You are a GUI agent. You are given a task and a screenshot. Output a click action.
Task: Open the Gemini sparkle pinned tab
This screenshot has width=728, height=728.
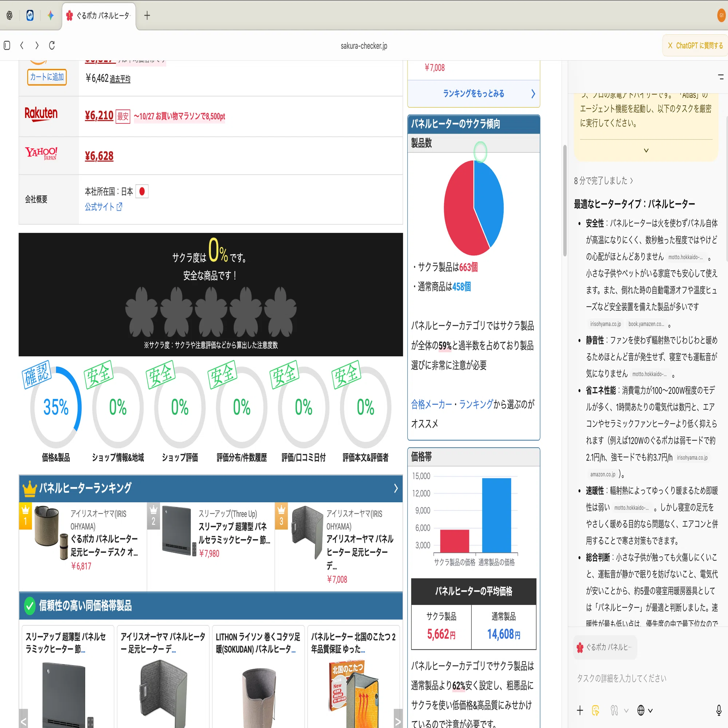[x=51, y=15]
